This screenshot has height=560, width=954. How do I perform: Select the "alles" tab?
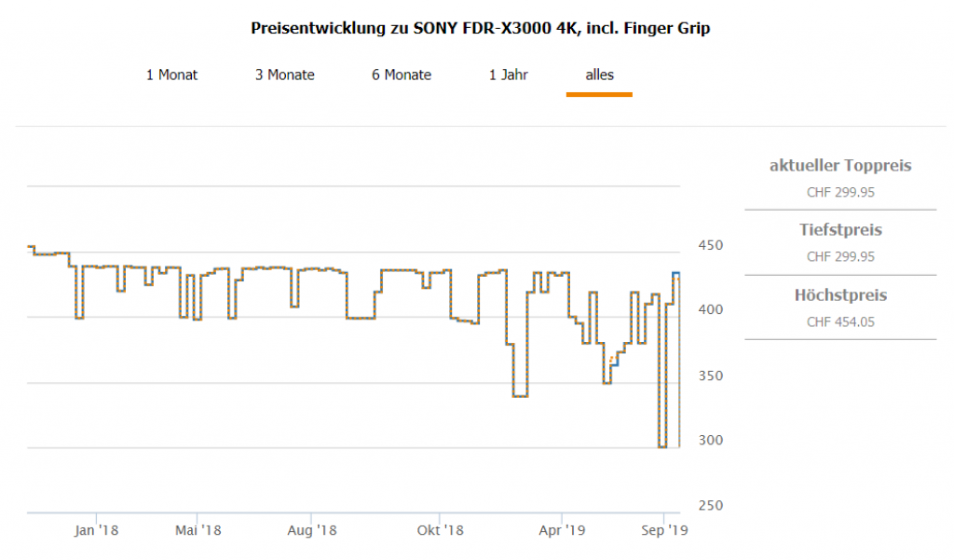pyautogui.click(x=599, y=75)
